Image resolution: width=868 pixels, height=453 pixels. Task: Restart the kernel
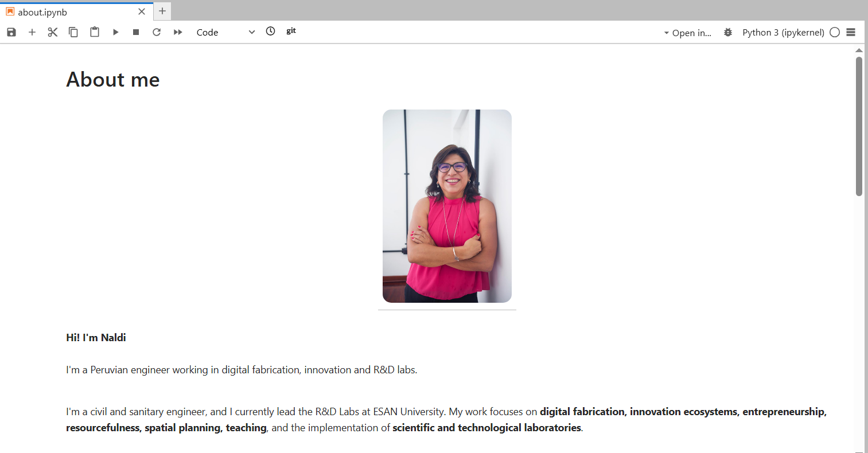point(157,32)
